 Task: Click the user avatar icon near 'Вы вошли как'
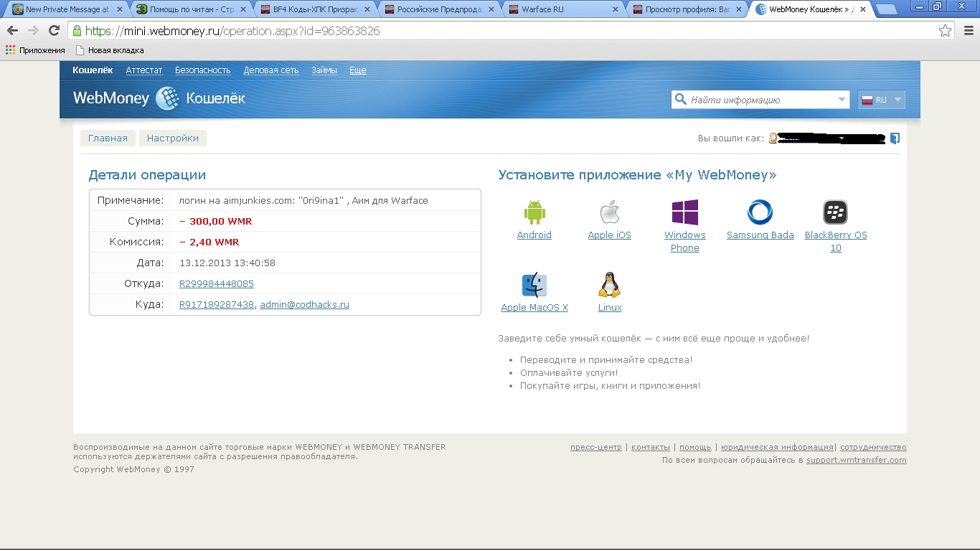773,138
